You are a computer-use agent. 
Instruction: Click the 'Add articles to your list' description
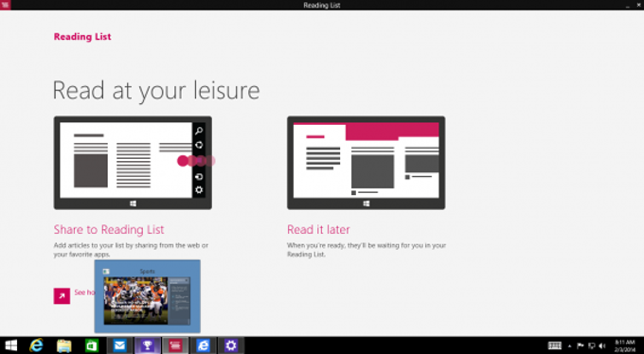pyautogui.click(x=131, y=250)
